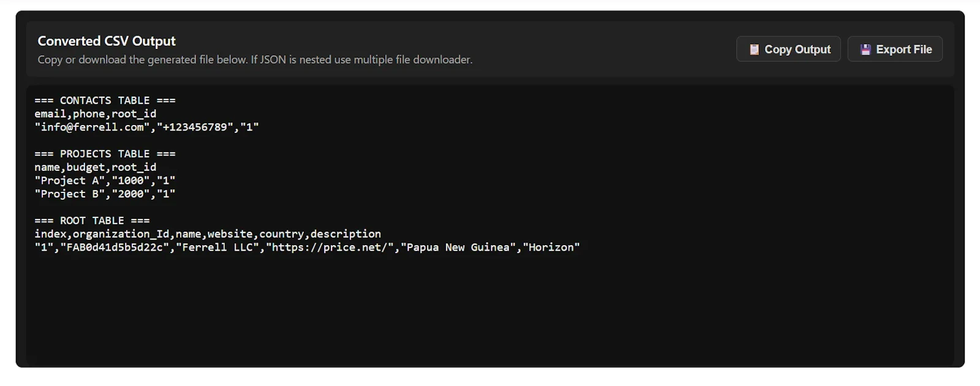This screenshot has width=980, height=386.
Task: Click the "Project B" row
Action: [x=105, y=194]
